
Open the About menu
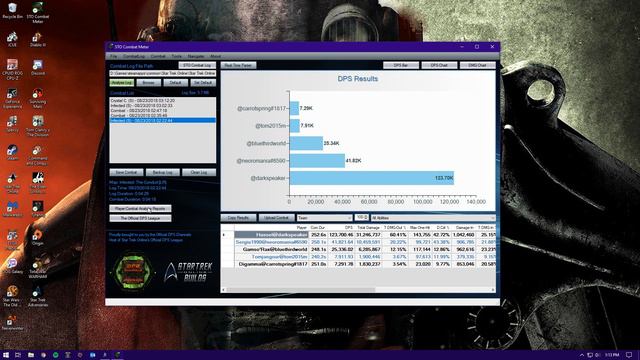(x=215, y=56)
